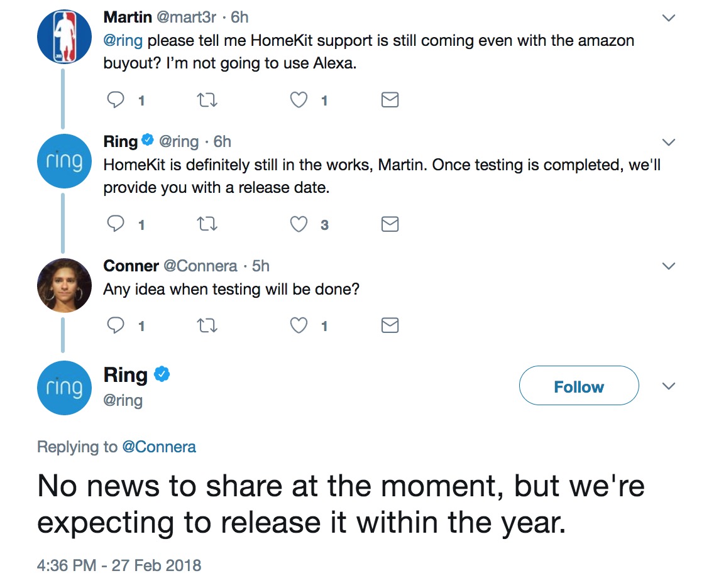The width and height of the screenshot is (714, 588).
Task: Reply to Conner's testing question
Action: coord(116,325)
